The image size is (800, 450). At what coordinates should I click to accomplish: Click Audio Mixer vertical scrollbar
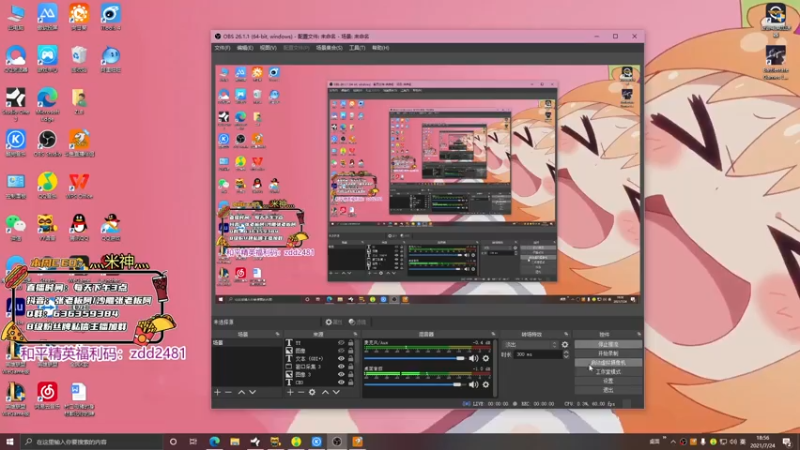click(x=495, y=367)
